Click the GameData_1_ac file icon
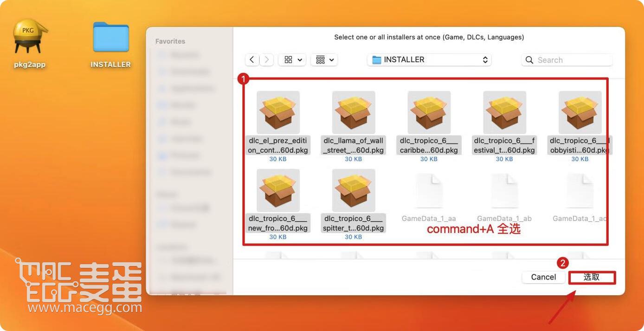The image size is (644, 331). point(580,190)
